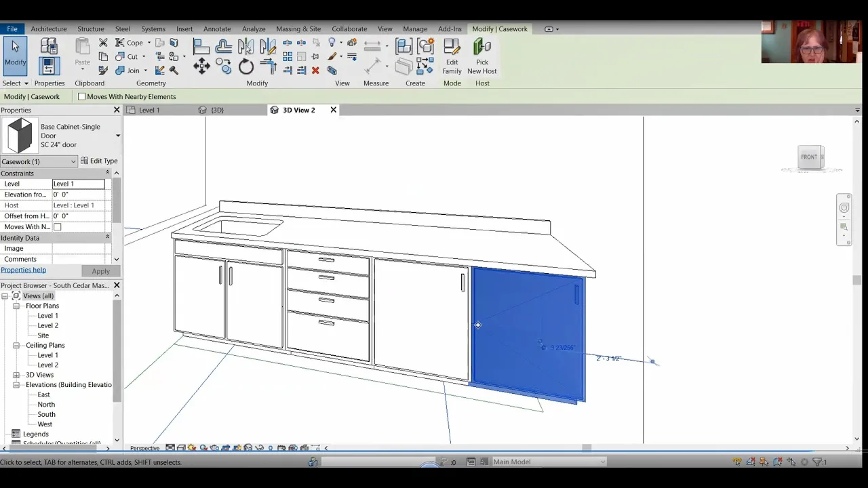
Task: Select the Array tool
Action: (288, 56)
